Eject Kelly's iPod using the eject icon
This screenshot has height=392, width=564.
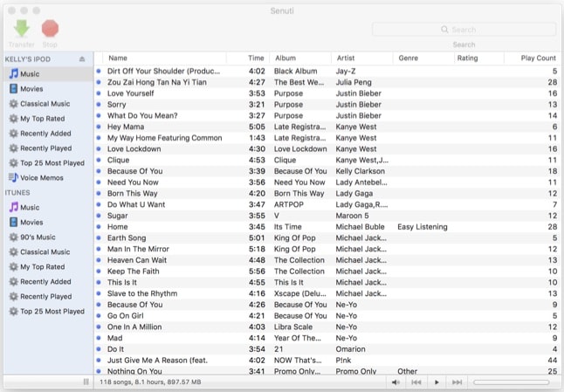point(82,59)
